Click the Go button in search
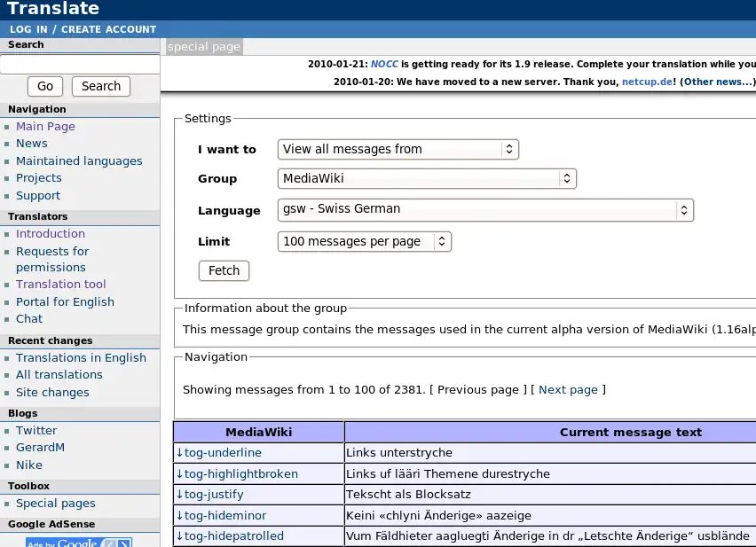This screenshot has width=756, height=547. point(45,86)
